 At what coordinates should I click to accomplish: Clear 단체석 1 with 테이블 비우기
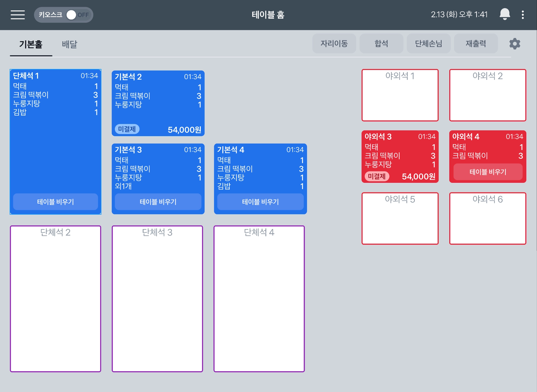point(55,202)
